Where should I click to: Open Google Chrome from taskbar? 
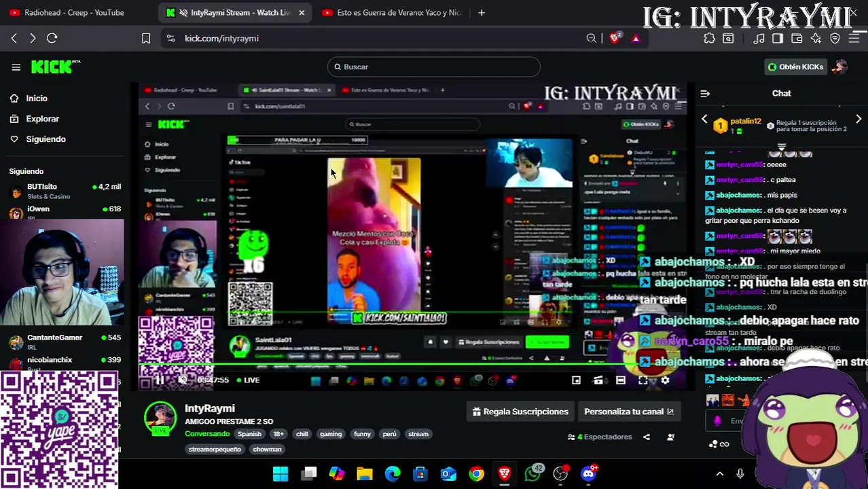click(x=476, y=473)
